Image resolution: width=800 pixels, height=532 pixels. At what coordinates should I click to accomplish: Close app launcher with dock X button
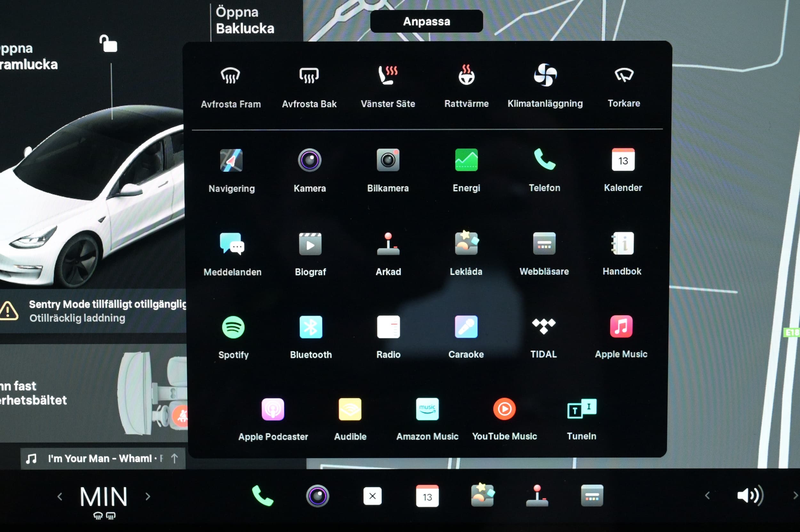[372, 496]
